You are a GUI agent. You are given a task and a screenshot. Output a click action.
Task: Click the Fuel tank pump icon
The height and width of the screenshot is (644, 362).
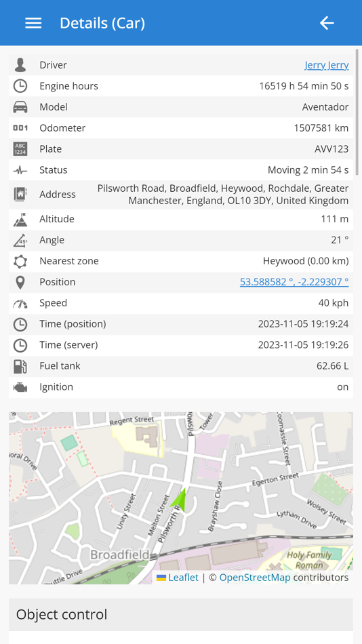pyautogui.click(x=20, y=366)
